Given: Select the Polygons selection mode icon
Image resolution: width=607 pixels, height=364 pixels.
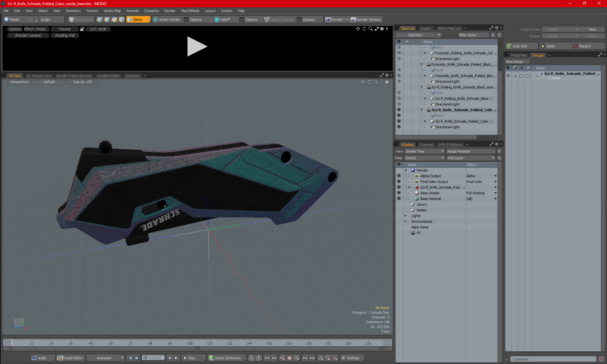Looking at the screenshot, I should click(x=114, y=20).
